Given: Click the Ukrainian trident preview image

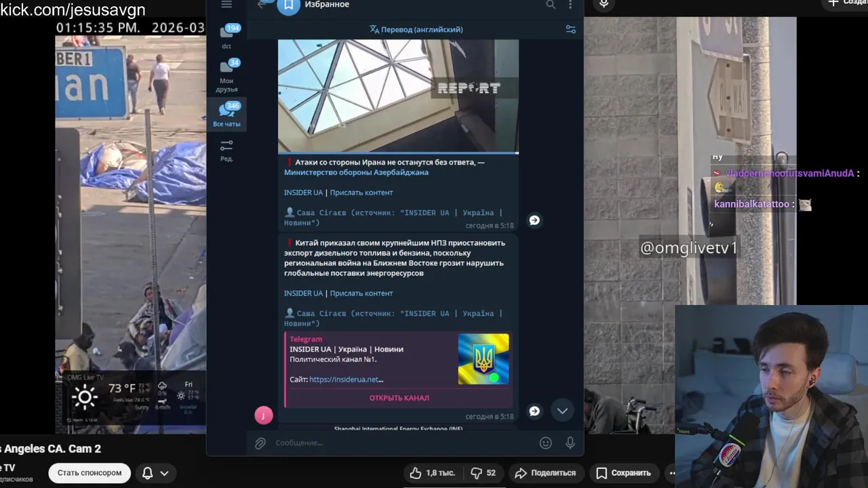Looking at the screenshot, I should coord(483,359).
